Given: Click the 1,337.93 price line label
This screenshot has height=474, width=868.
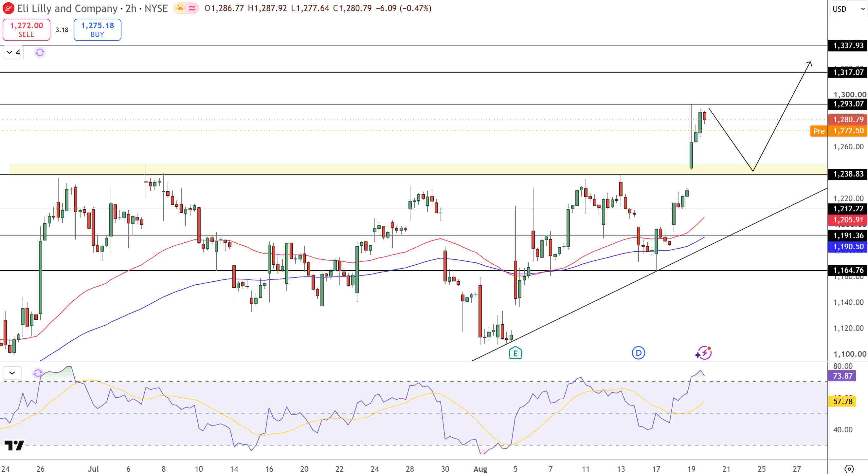Looking at the screenshot, I should click(848, 46).
